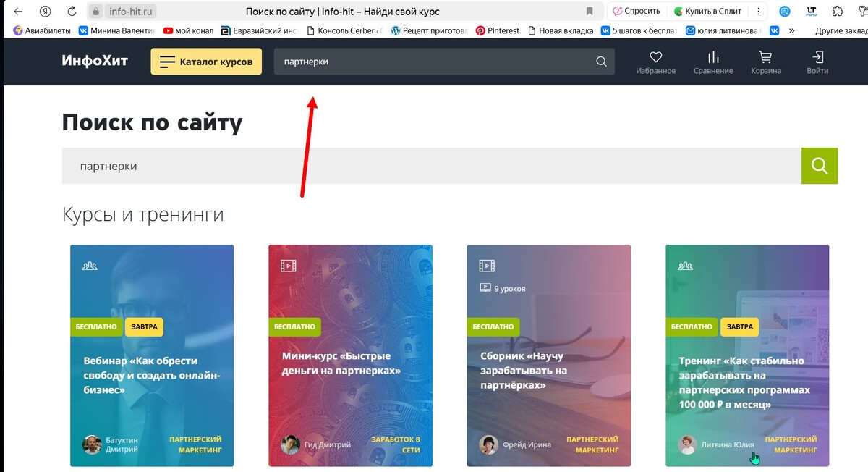Click Купить в Сплит button

click(x=707, y=12)
